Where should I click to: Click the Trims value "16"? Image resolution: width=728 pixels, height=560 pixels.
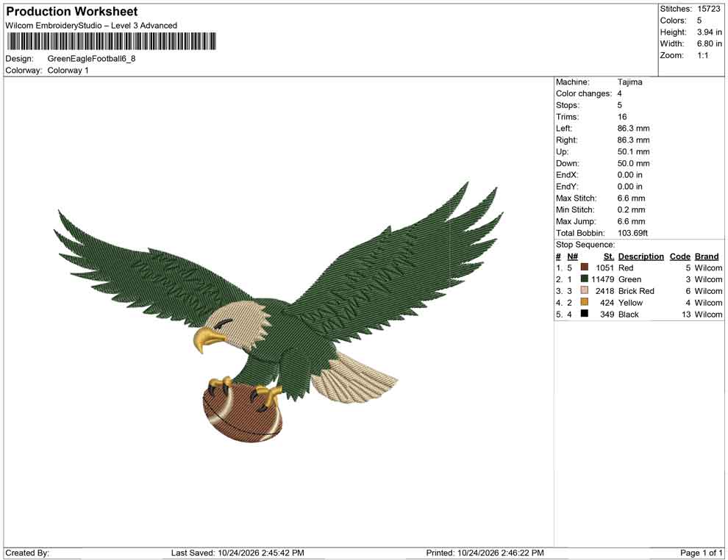coord(622,117)
